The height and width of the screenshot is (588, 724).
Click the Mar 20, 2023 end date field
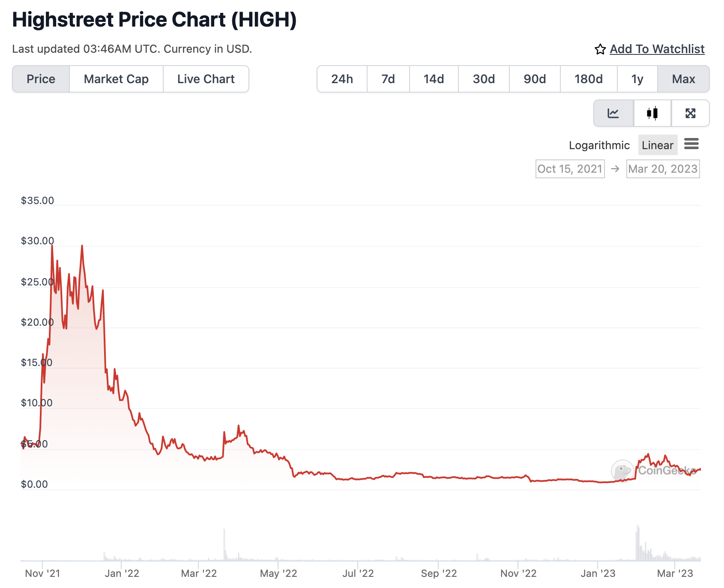tap(663, 169)
